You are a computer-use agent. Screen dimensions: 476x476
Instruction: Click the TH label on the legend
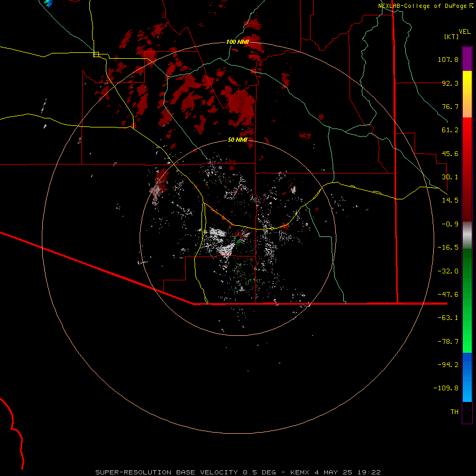[454, 411]
